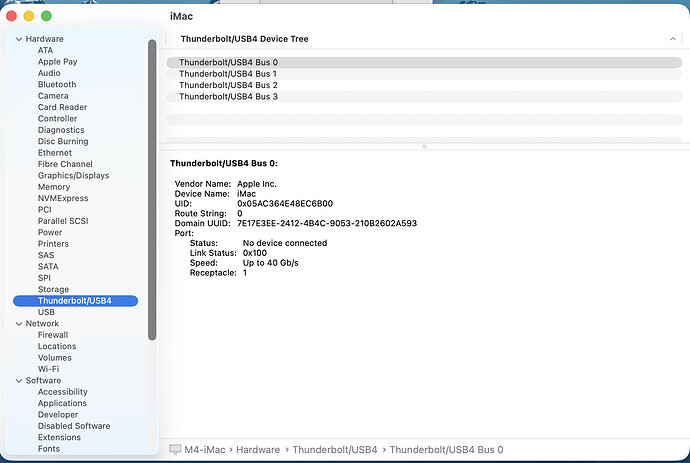Click Hardware in the path bar

coord(258,450)
